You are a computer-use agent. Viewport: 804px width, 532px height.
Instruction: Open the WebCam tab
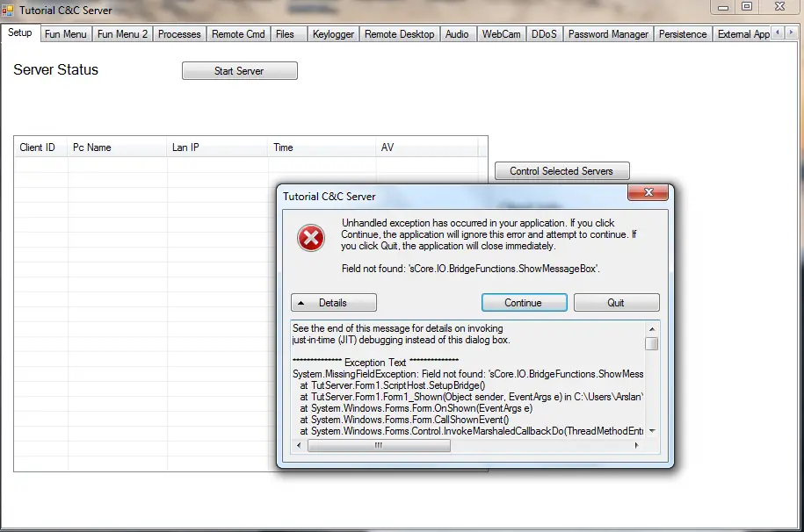tap(502, 34)
